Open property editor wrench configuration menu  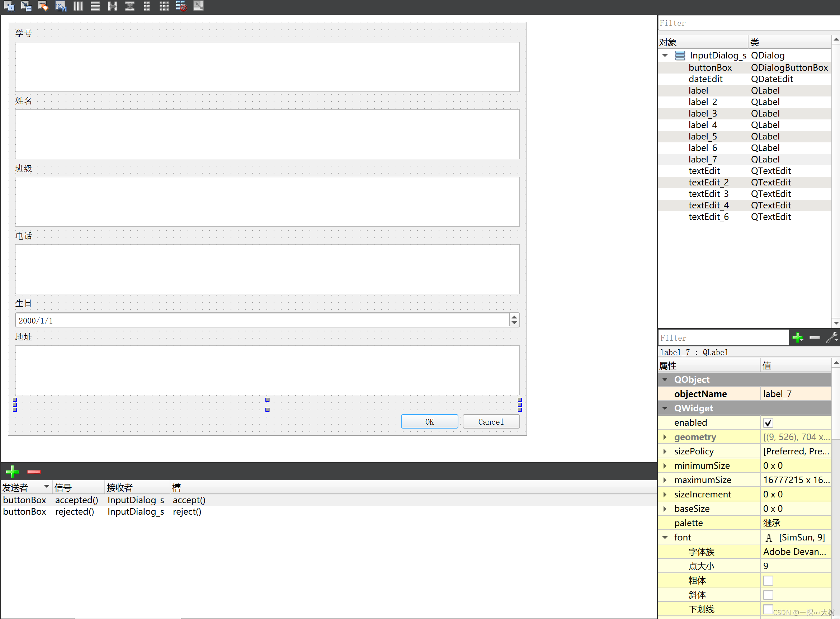click(x=832, y=337)
